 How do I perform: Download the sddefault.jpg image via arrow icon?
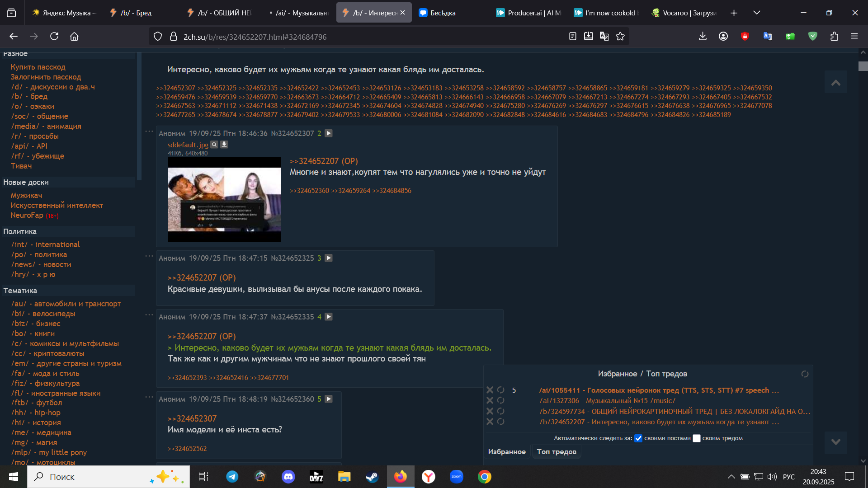point(224,145)
